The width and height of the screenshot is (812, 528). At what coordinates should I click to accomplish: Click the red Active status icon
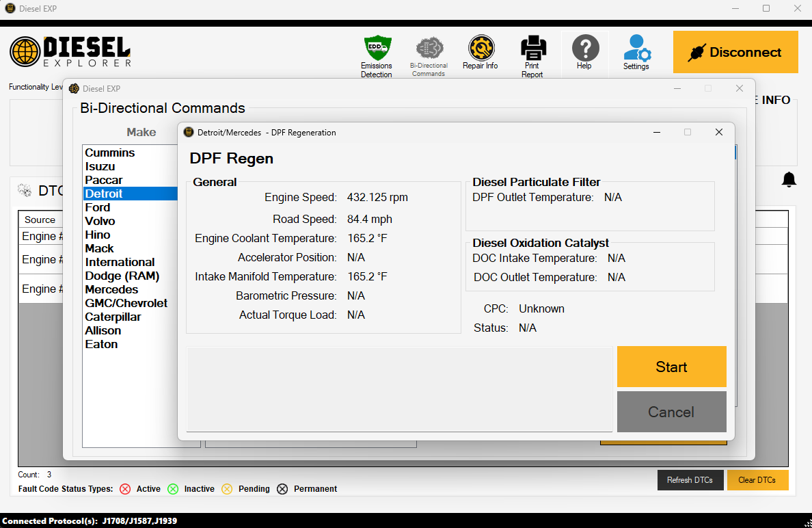click(125, 489)
